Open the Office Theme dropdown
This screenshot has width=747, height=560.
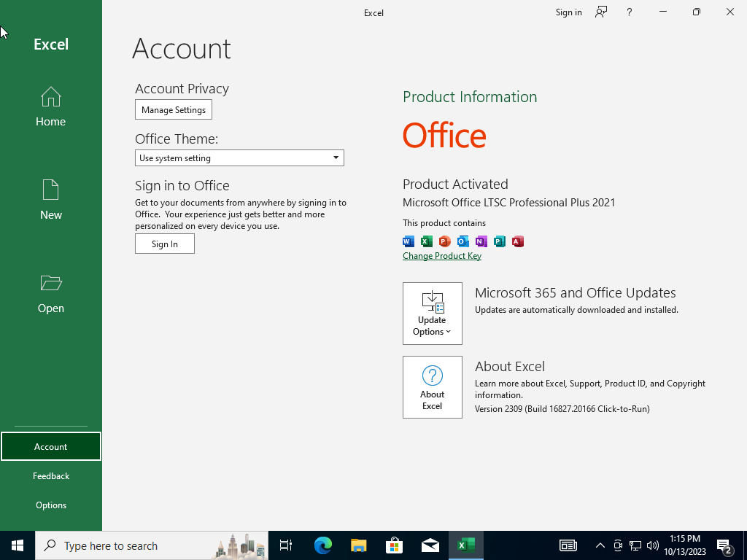coord(239,158)
